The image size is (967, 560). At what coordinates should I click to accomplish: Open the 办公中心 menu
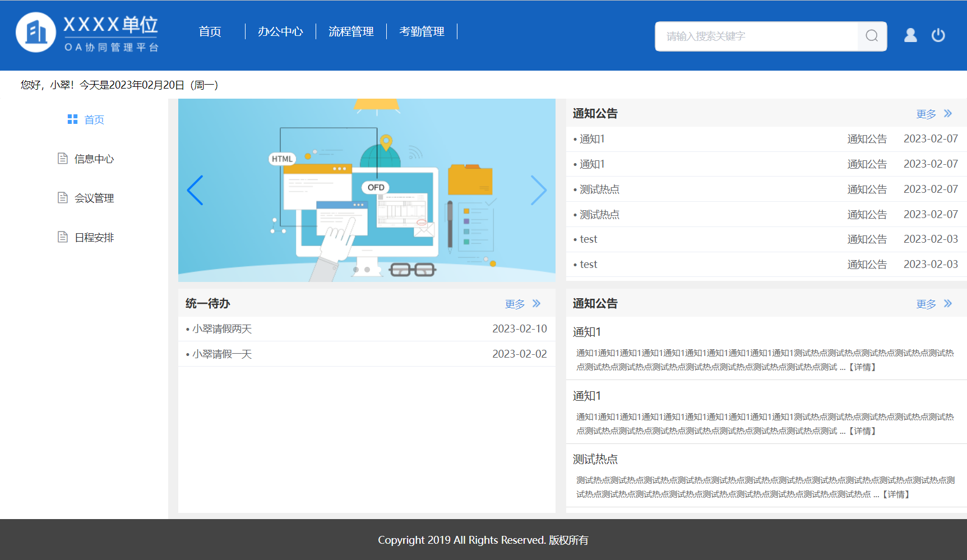tap(280, 32)
